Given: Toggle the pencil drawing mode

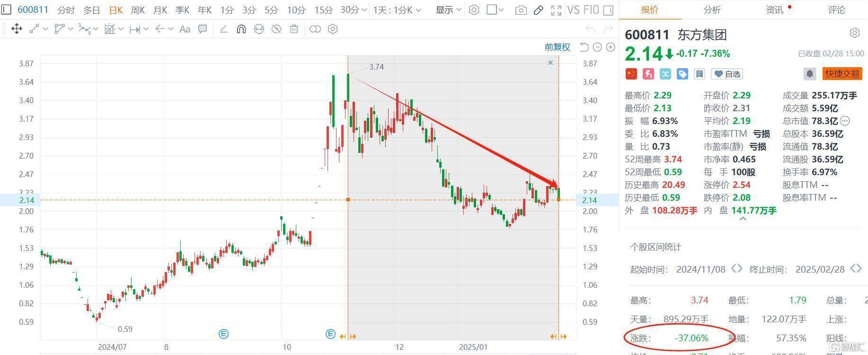Looking at the screenshot, I should coord(538,10).
